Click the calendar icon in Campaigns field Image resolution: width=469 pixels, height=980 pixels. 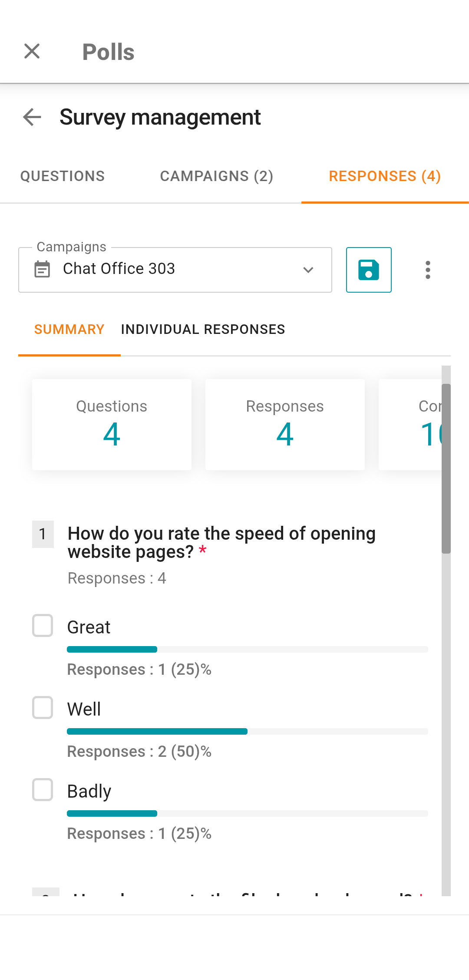(42, 269)
